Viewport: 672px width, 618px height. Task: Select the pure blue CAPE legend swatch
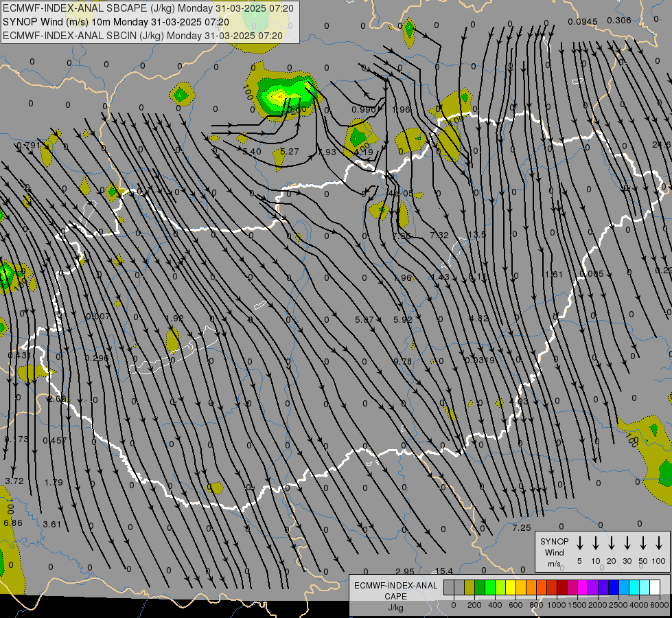pyautogui.click(x=614, y=588)
